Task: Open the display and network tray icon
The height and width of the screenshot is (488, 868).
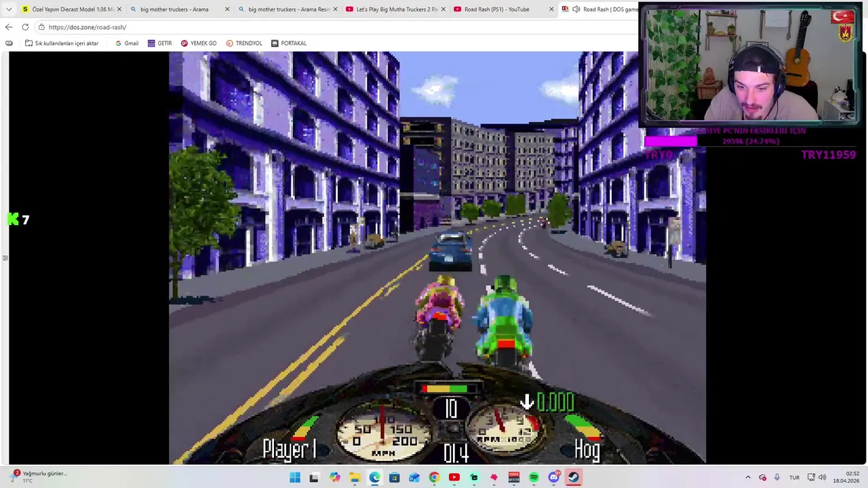Action: (x=811, y=477)
